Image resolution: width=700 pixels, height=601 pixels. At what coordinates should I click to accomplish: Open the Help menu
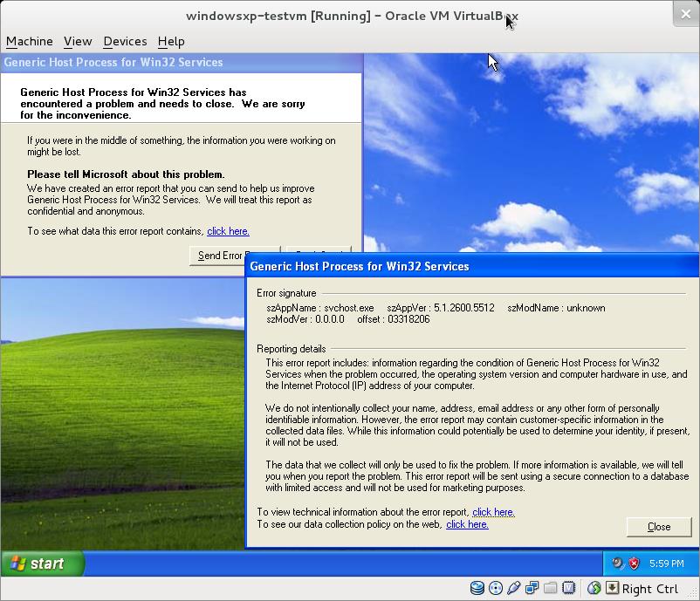[x=171, y=41]
